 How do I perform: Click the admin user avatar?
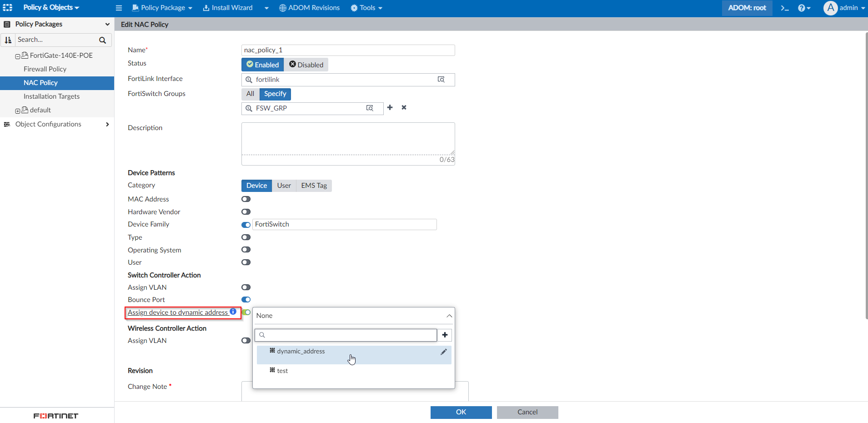(x=830, y=8)
